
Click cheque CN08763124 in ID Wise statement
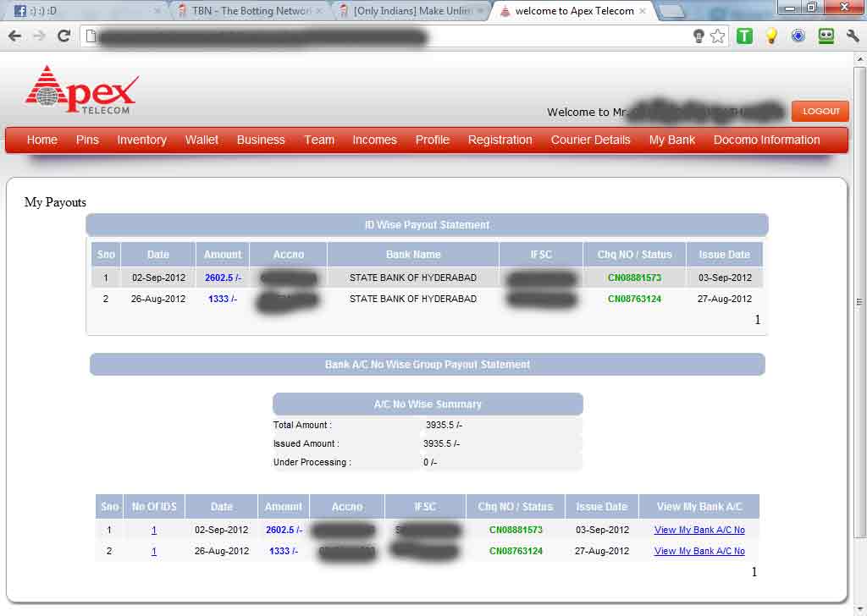click(x=634, y=299)
